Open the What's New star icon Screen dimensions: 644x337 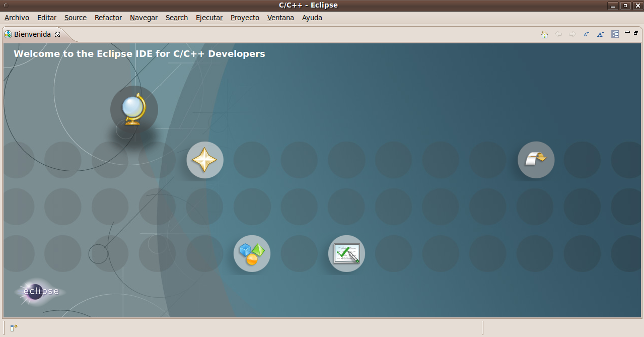pos(205,160)
